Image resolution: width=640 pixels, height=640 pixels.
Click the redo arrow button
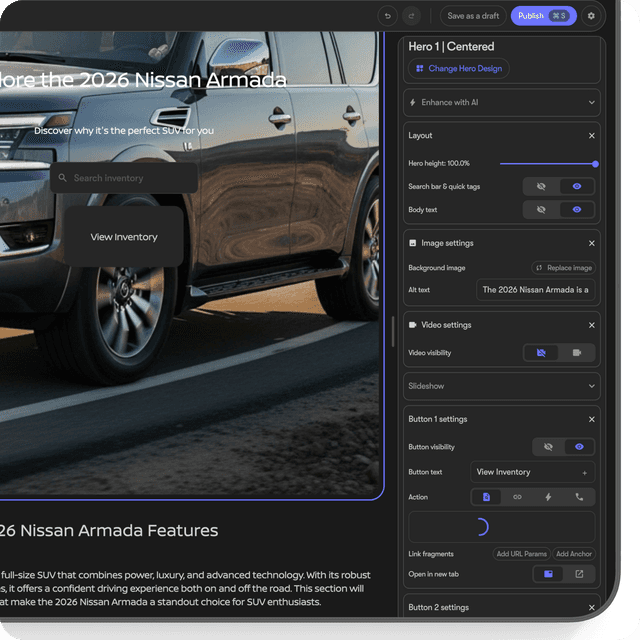point(411,16)
